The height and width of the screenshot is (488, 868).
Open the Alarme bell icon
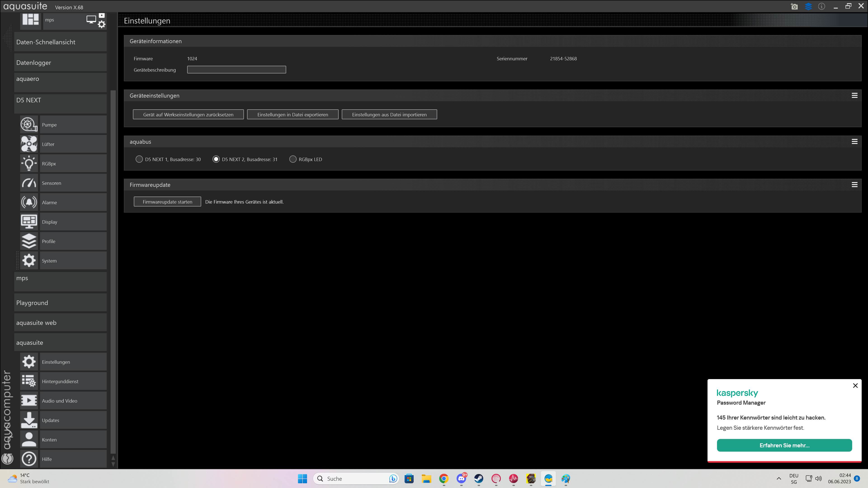tap(29, 202)
